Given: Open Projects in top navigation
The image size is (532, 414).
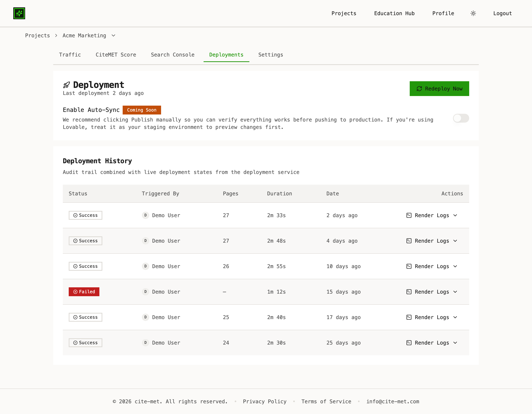Looking at the screenshot, I should (x=344, y=13).
